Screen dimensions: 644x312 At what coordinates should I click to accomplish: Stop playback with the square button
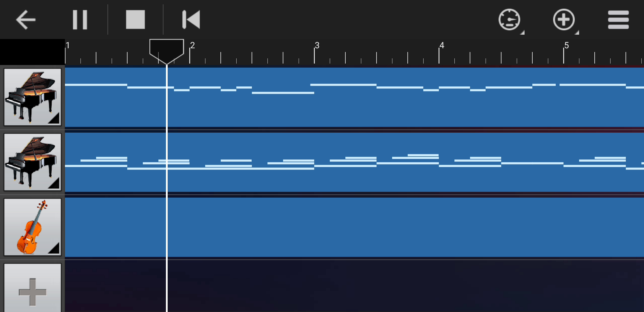pyautogui.click(x=135, y=20)
